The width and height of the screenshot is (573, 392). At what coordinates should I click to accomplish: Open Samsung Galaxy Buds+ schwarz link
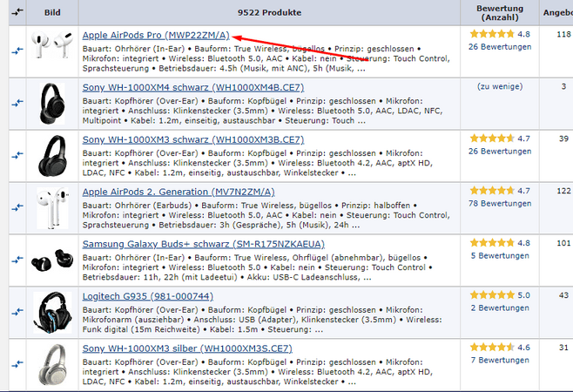(x=203, y=244)
